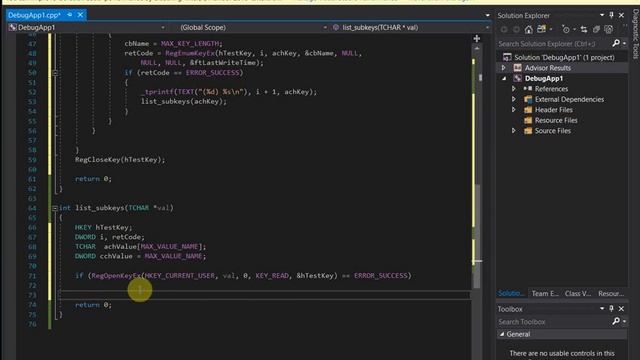Open Solution Explorer window position menu
Viewport: 640px width, 360px height.
point(602,15)
